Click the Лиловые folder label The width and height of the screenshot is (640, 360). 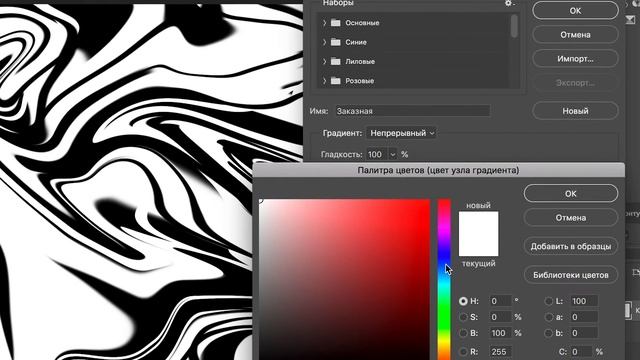(360, 61)
